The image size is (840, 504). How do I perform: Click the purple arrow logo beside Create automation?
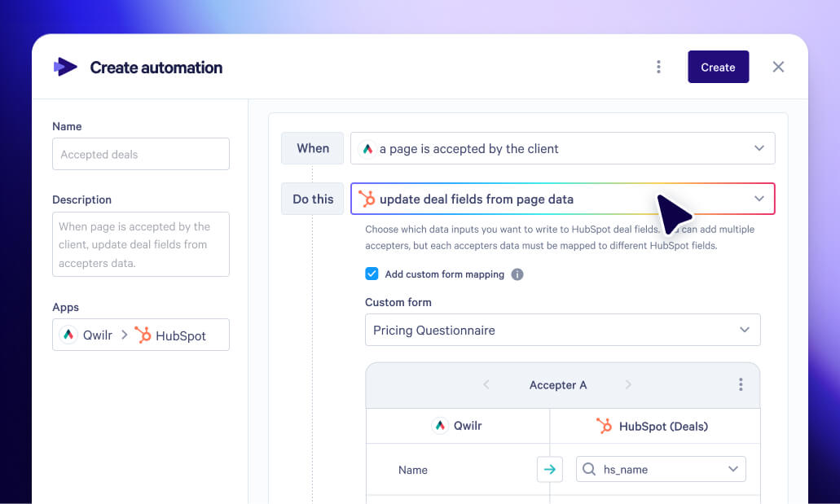tap(65, 67)
